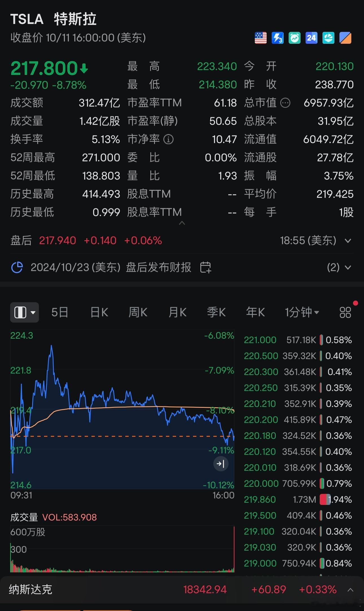This screenshot has width=364, height=611.
Task: Open 2024/10/23 盘后发布财报 notice
Action: point(111,267)
